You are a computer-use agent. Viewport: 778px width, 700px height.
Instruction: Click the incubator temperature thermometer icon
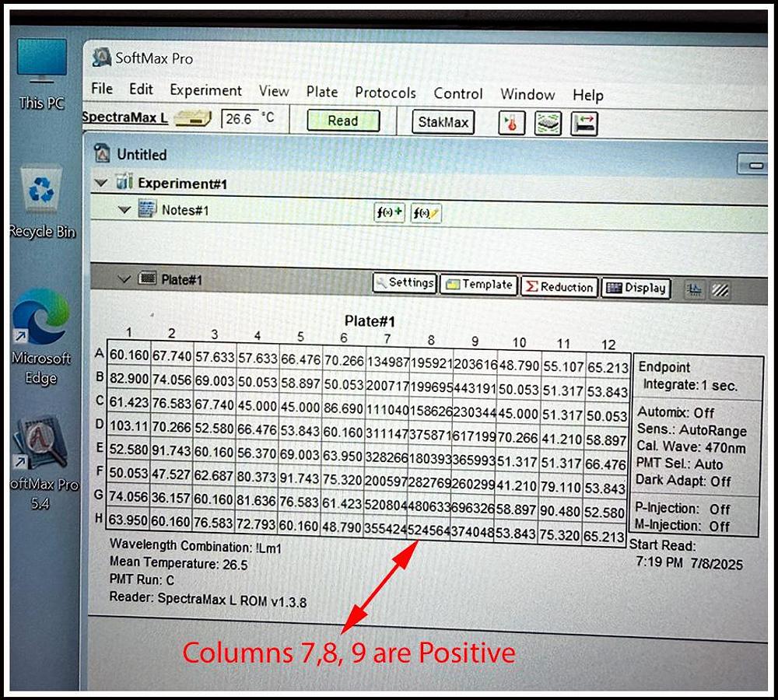click(x=511, y=122)
